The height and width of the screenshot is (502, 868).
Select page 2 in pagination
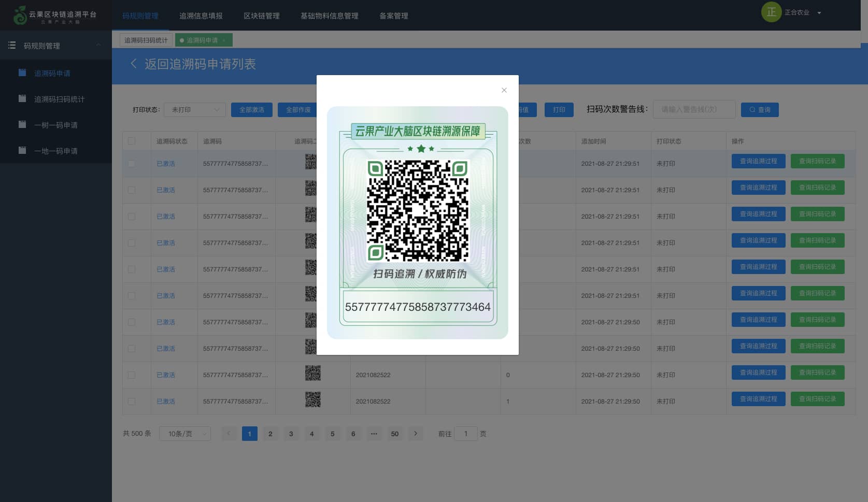pos(271,434)
